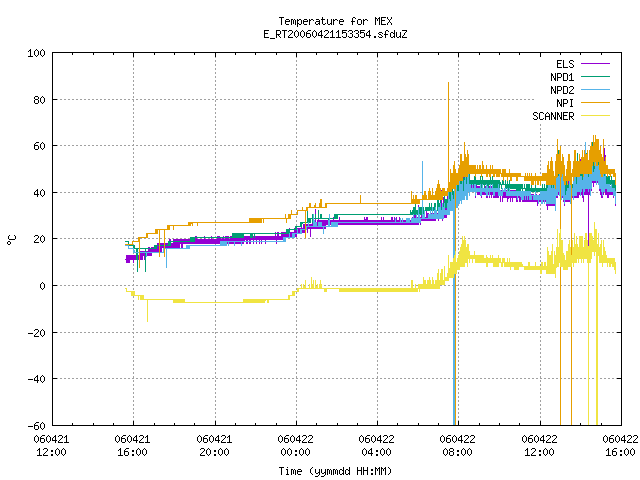Screen dimensions: 640x480
Task: Click the purple ELS legend line sample
Action: pyautogui.click(x=595, y=64)
